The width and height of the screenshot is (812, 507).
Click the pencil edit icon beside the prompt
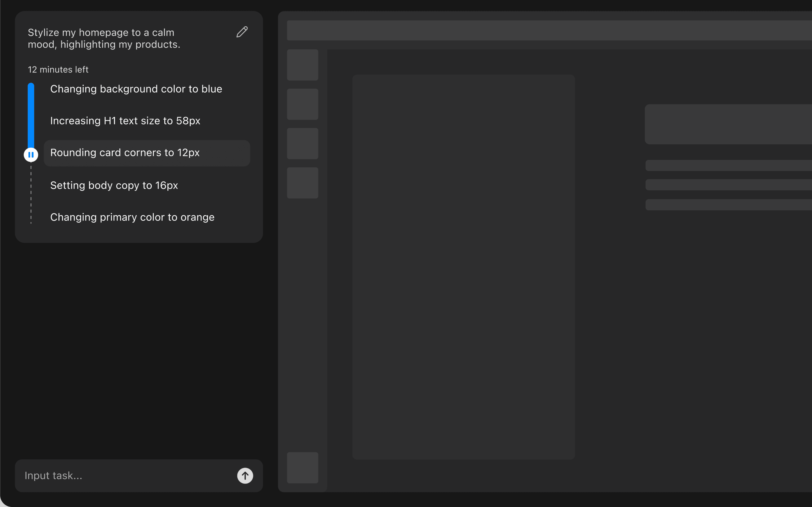tap(242, 32)
